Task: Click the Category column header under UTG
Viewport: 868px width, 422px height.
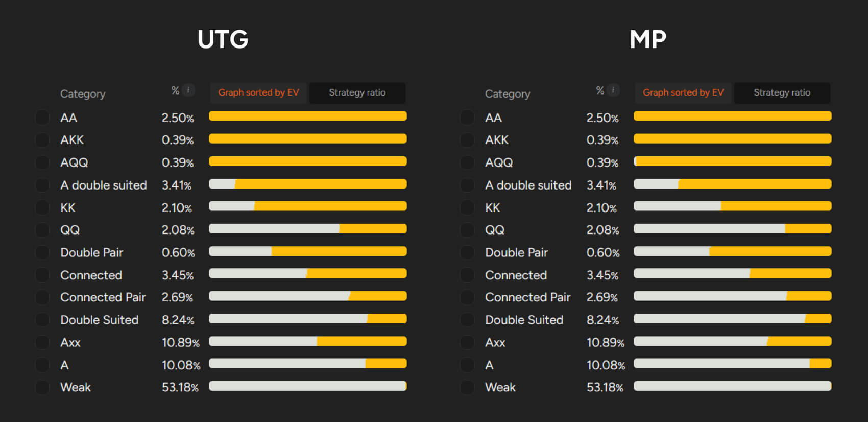Action: coord(83,94)
